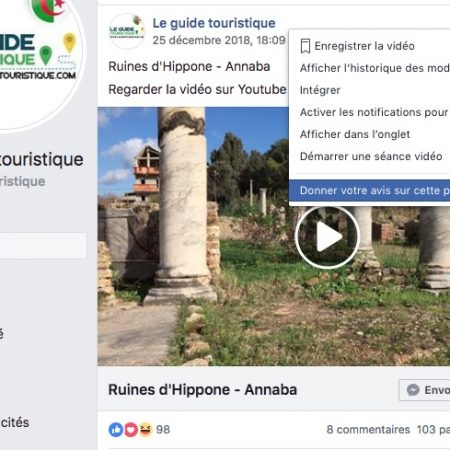Select Activer les notifications pour this post
Image resolution: width=450 pixels, height=450 pixels.
tap(374, 112)
